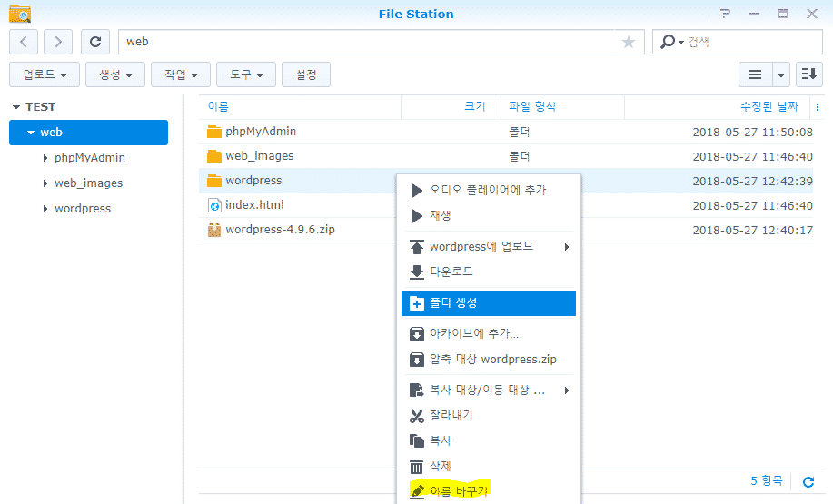Choose 다운로드 in context menu

(488, 272)
